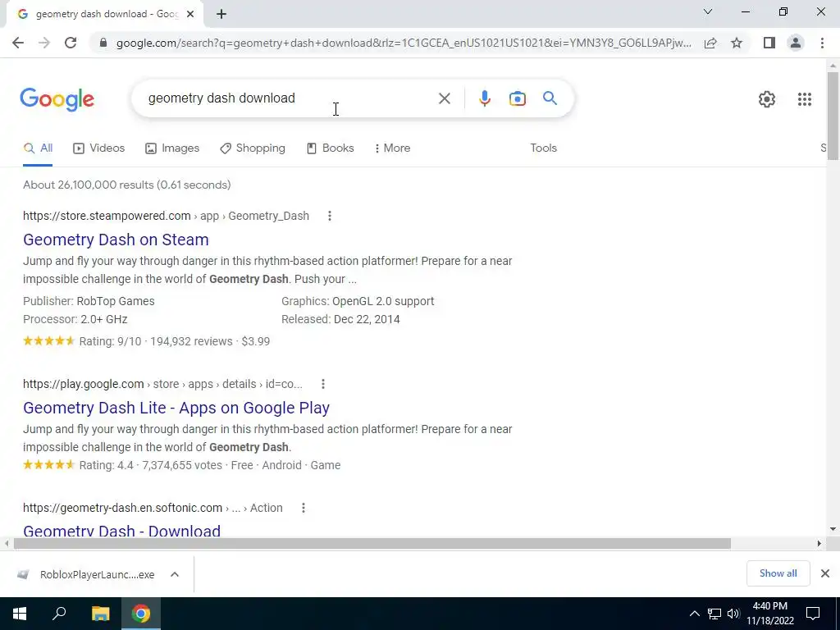Show hidden system tray icons
The height and width of the screenshot is (630, 840).
[694, 614]
